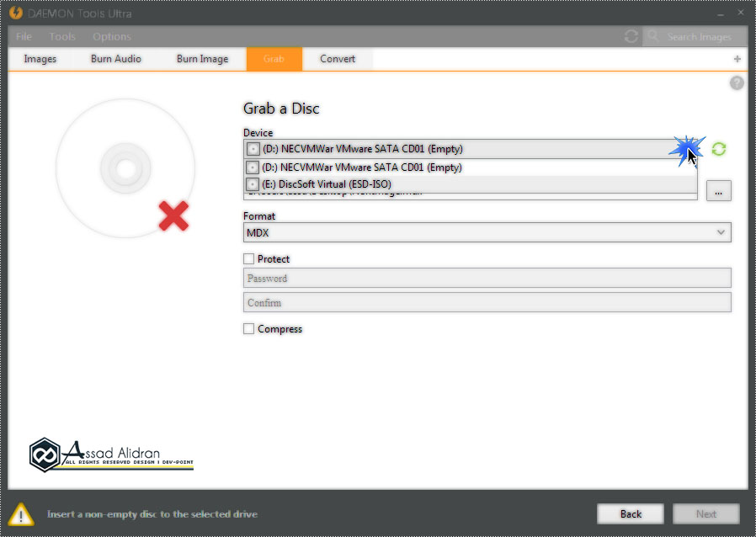The width and height of the screenshot is (756, 537).
Task: Switch to the Images tab
Action: point(40,59)
